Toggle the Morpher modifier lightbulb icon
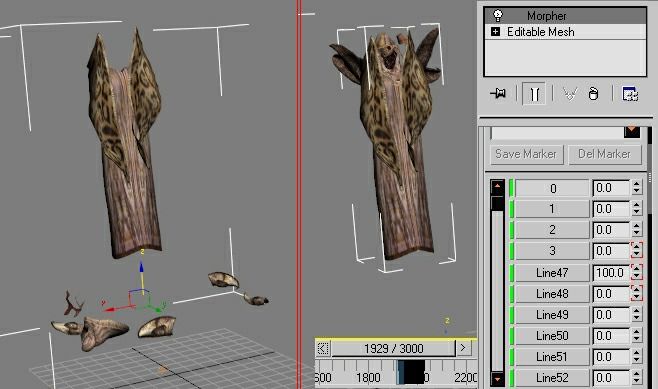658x389 pixels. tap(498, 16)
